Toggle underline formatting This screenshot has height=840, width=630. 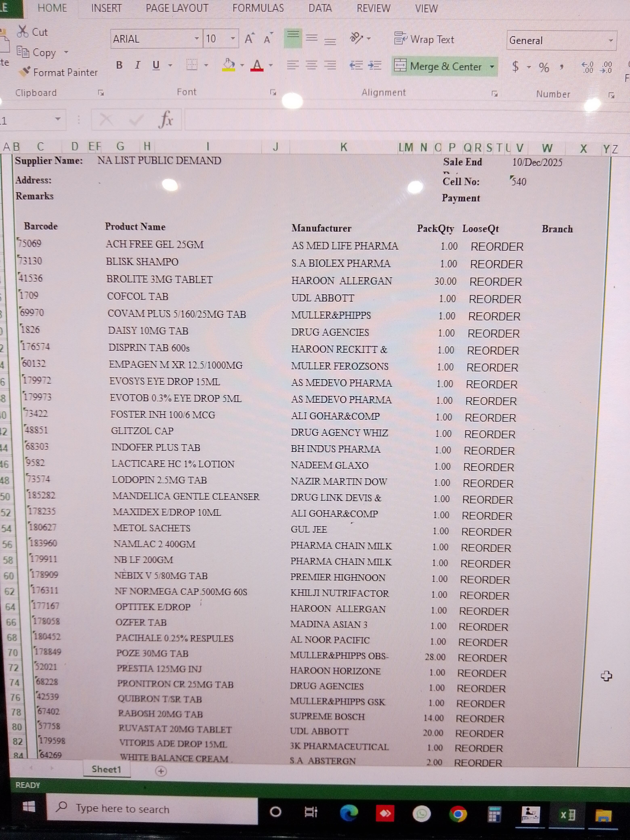tap(156, 65)
